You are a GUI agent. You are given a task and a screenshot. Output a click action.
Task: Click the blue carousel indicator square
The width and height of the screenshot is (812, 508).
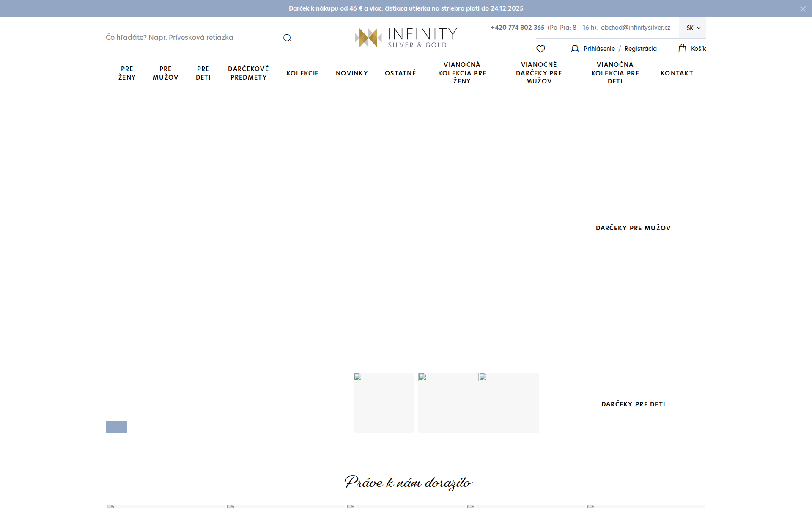coord(116,427)
